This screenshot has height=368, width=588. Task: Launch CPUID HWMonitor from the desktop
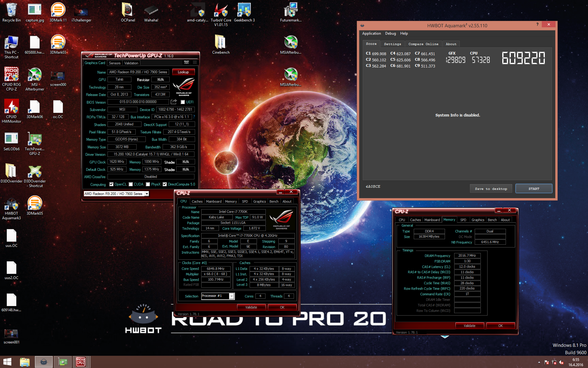point(11,111)
